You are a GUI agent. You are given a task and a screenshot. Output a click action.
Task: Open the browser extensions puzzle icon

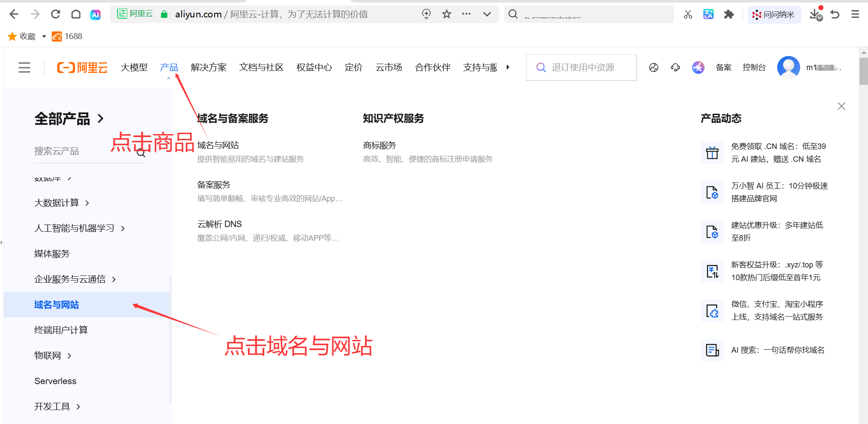click(729, 14)
